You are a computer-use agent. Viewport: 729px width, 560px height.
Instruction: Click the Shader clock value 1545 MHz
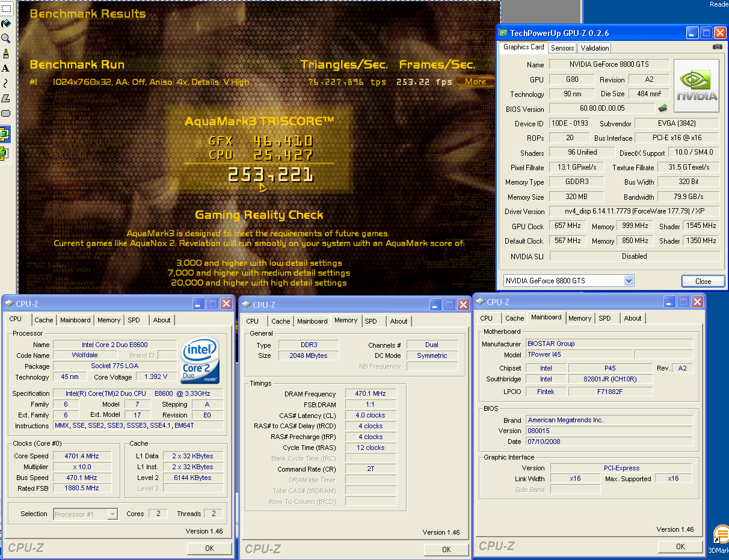click(701, 226)
